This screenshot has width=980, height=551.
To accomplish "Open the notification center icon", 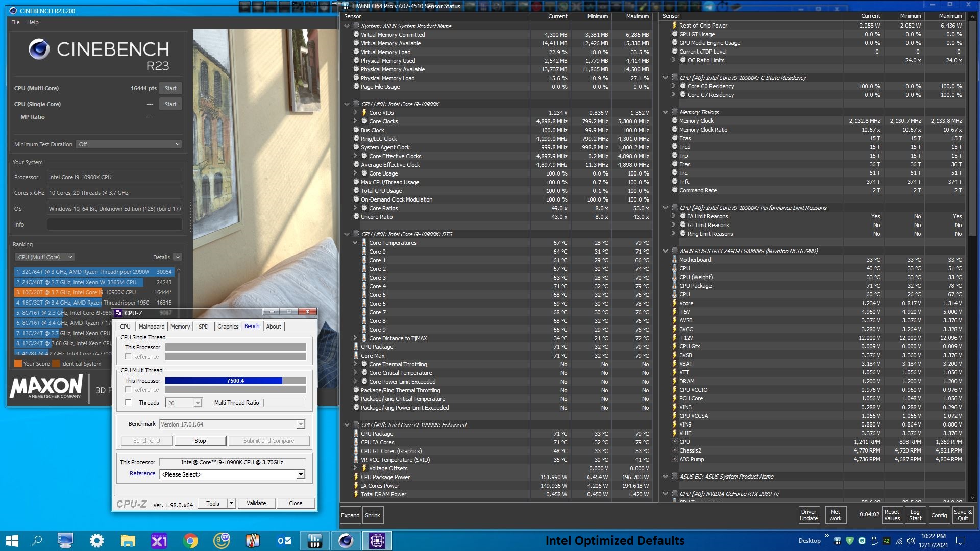I will [x=960, y=541].
